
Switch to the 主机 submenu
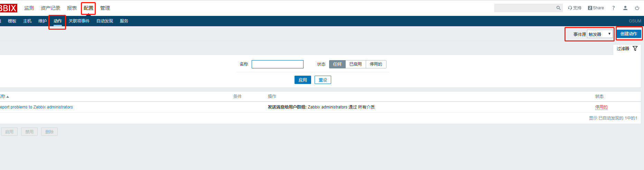27,21
